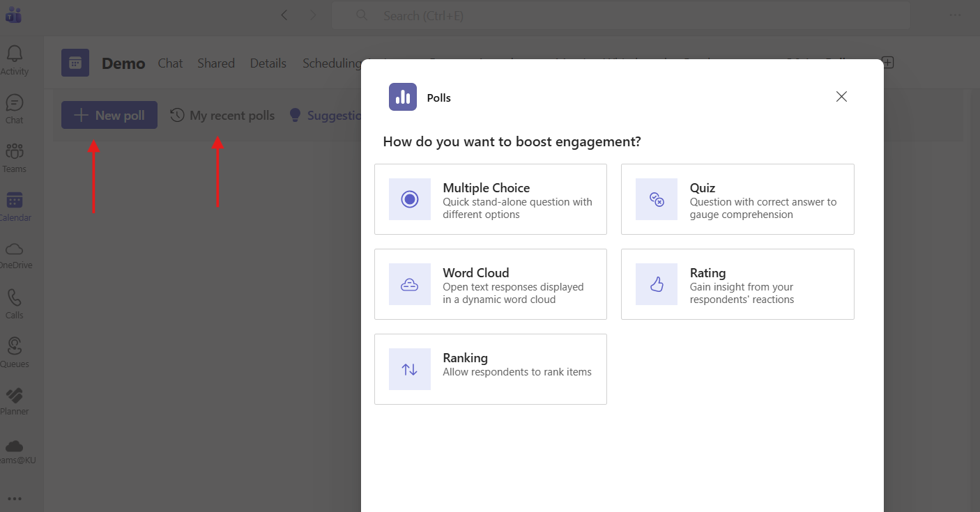Select the Multiple Choice poll type
The height and width of the screenshot is (512, 980).
(x=490, y=199)
